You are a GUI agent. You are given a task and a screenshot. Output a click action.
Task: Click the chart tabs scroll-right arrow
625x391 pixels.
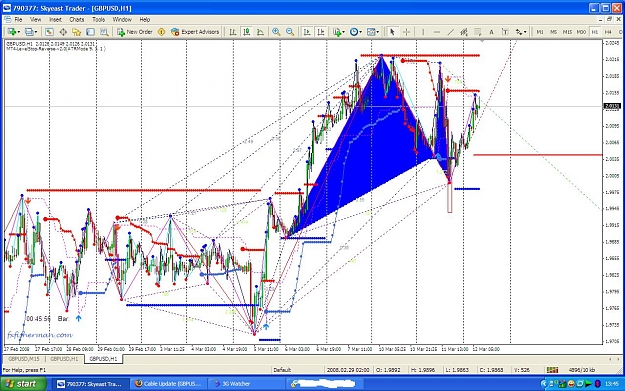click(619, 359)
